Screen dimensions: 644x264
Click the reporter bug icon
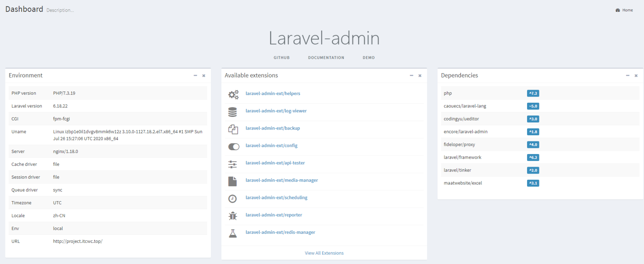pyautogui.click(x=233, y=216)
